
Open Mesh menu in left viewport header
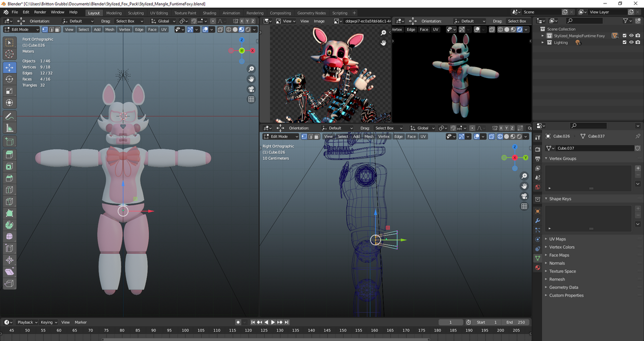pyautogui.click(x=110, y=30)
